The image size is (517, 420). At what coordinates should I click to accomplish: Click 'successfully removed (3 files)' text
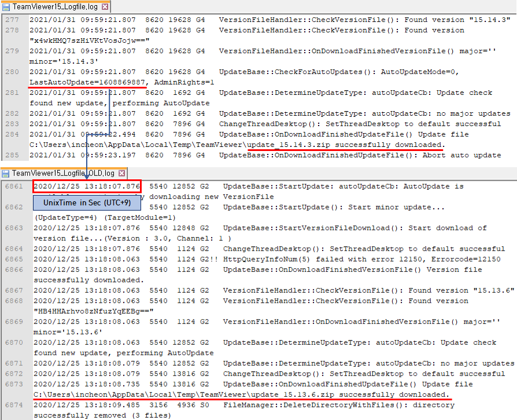coord(102,415)
